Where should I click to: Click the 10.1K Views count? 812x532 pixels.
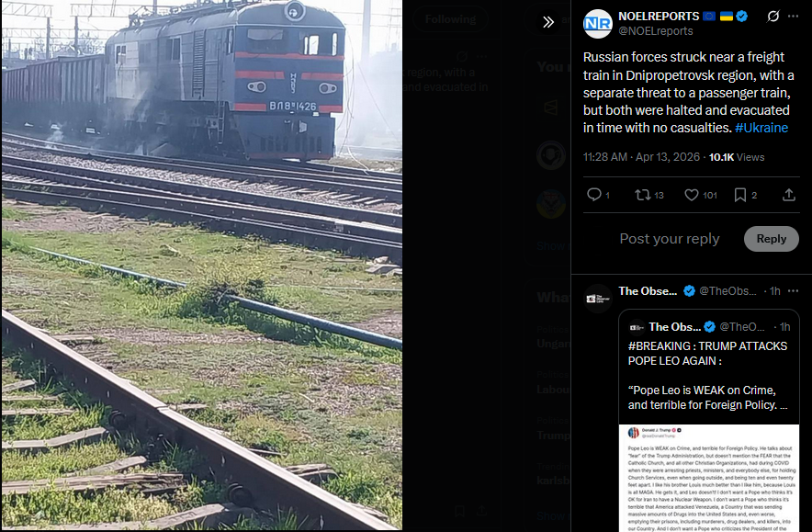(x=737, y=157)
